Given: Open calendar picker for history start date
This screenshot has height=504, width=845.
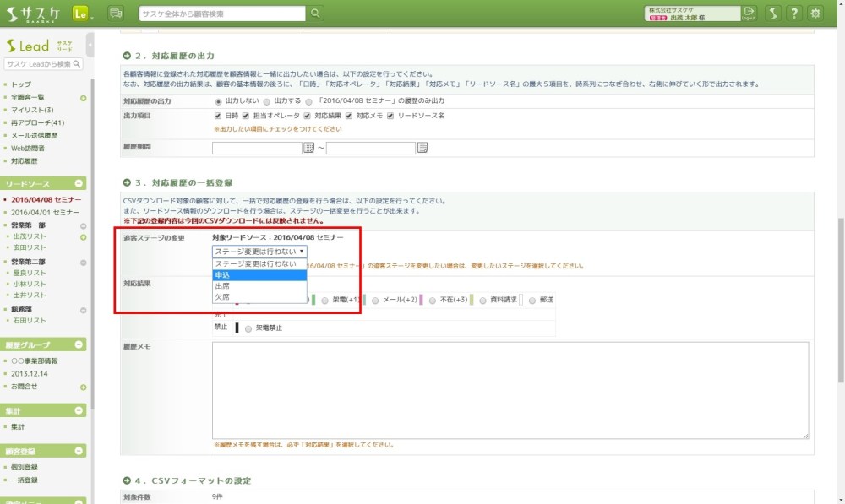Looking at the screenshot, I should [x=308, y=148].
